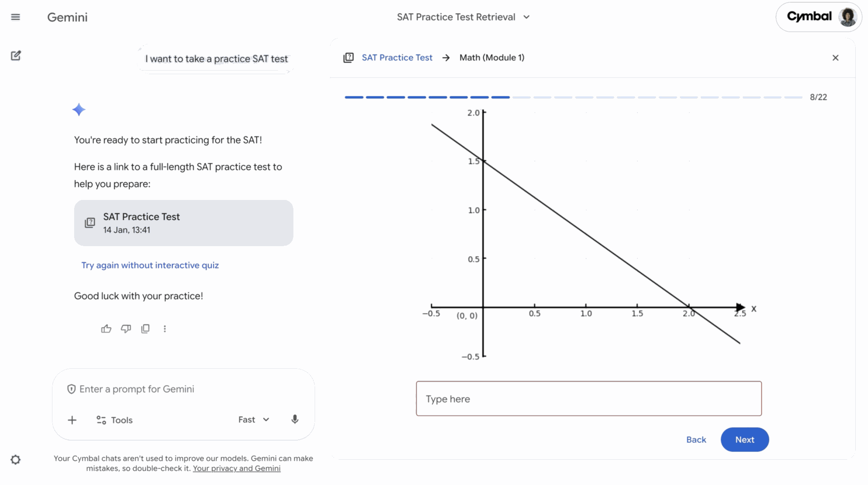Open the Tools menu in prompt box
The height and width of the screenshot is (485, 868).
click(114, 420)
